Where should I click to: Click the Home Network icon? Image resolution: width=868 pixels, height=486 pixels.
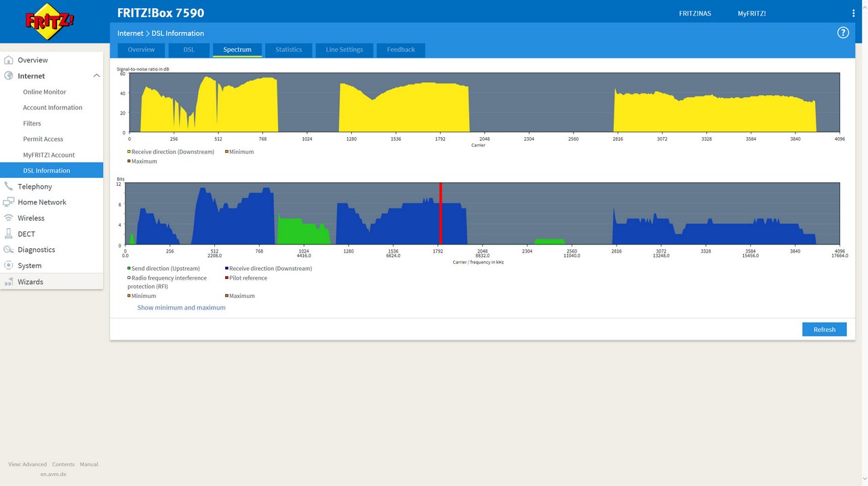pyautogui.click(x=9, y=202)
